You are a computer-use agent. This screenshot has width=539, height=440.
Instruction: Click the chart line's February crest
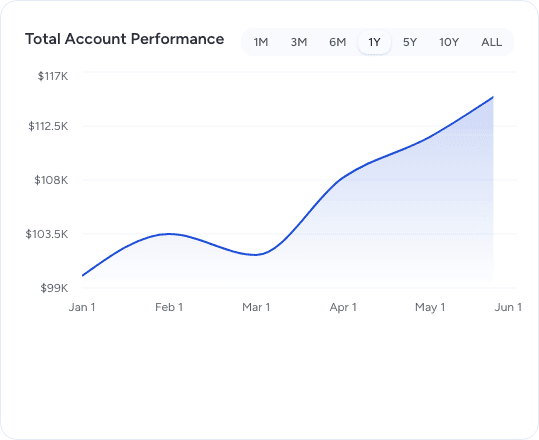[169, 234]
